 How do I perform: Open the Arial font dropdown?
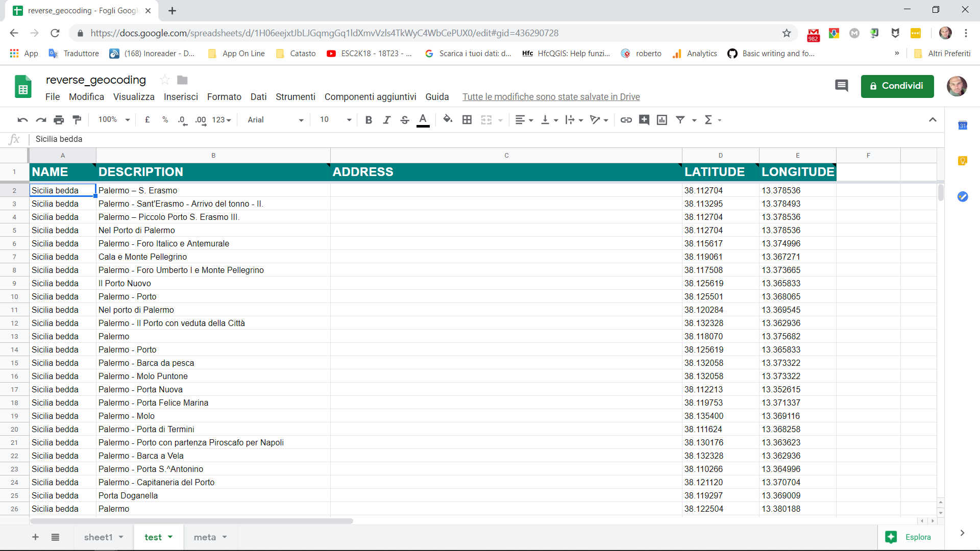(276, 120)
